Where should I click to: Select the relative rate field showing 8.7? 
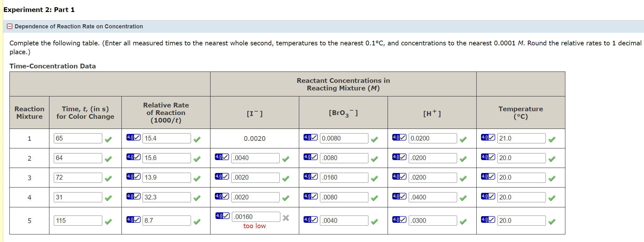(x=167, y=221)
